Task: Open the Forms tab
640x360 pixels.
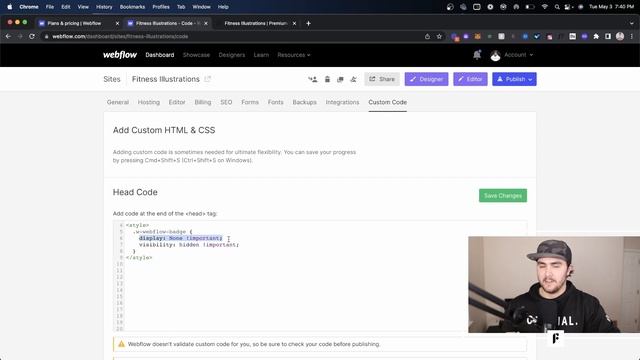Action: click(250, 102)
